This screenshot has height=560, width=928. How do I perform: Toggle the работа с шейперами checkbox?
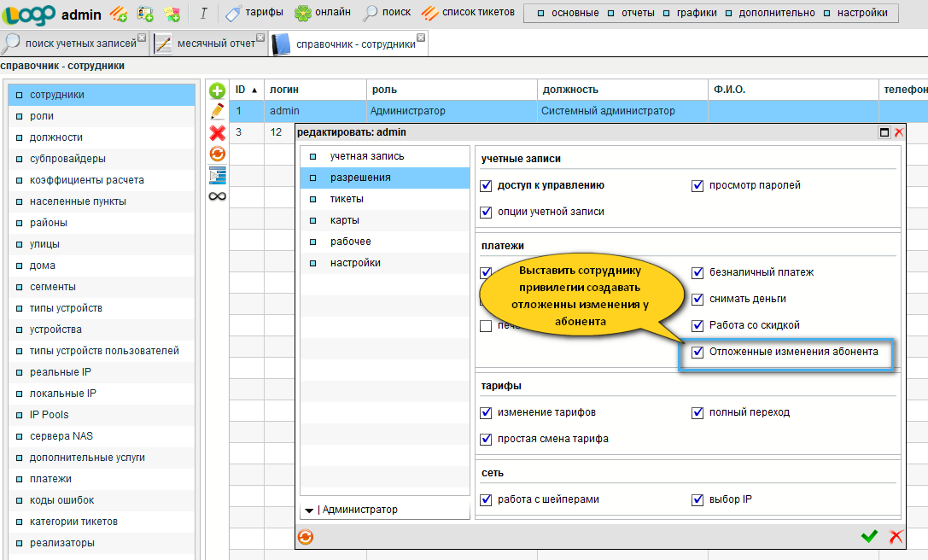(x=487, y=499)
